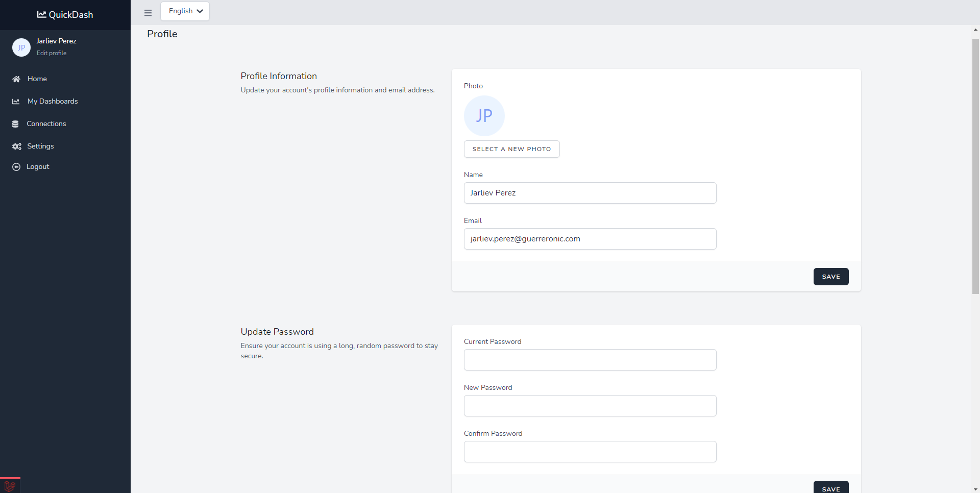The image size is (980, 493).
Task: Click the Connections database icon
Action: (15, 124)
